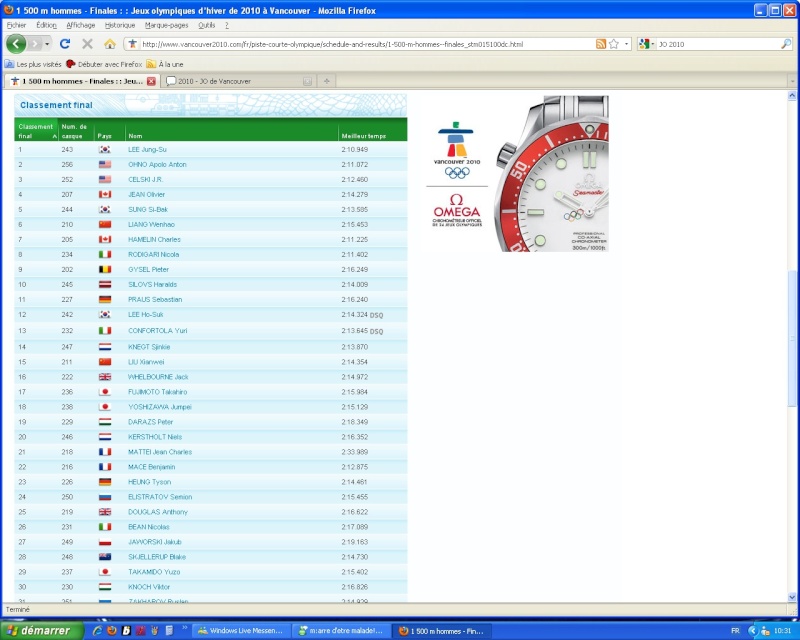Open the Édition menu
The height and width of the screenshot is (640, 800).
pos(46,25)
